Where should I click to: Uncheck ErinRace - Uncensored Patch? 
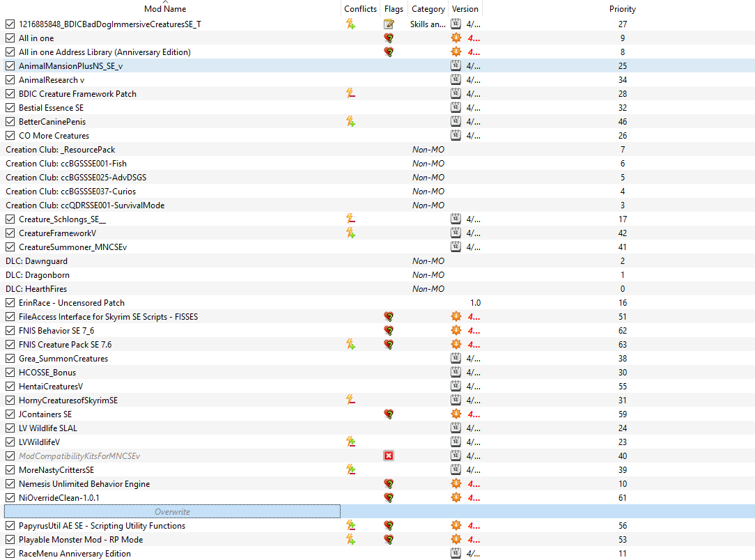click(x=10, y=303)
